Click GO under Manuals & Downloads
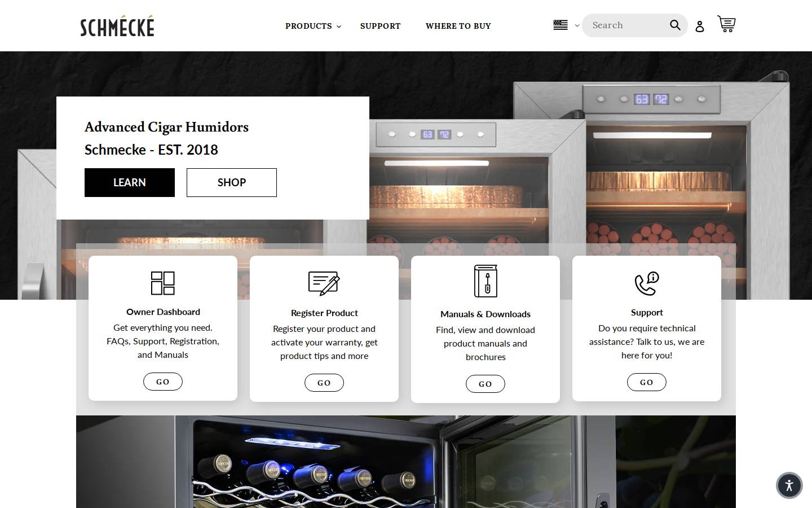This screenshot has width=812, height=508. pyautogui.click(x=486, y=384)
